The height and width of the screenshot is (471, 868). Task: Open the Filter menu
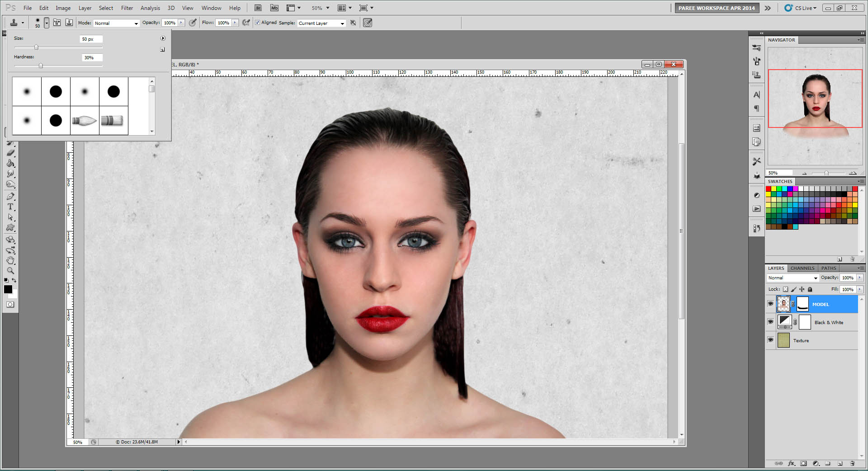pos(127,8)
